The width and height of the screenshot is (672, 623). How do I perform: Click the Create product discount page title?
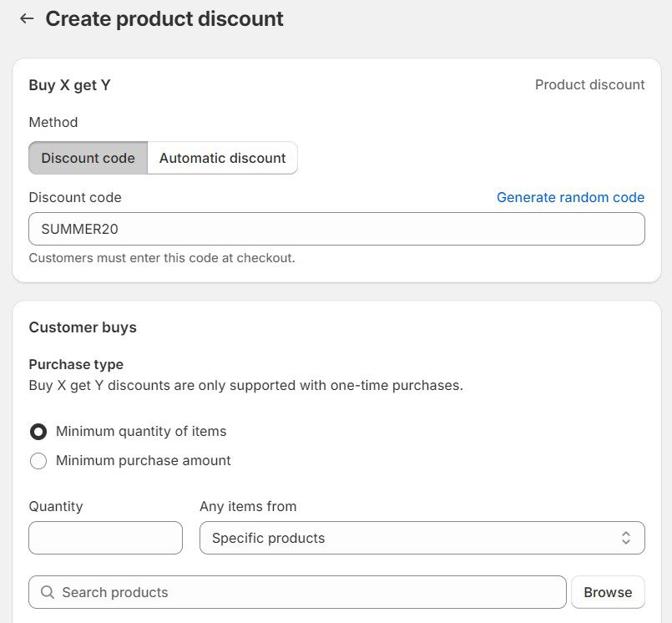[164, 18]
